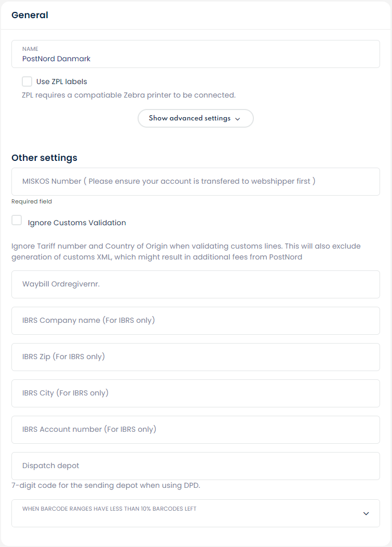Image resolution: width=392 pixels, height=547 pixels.
Task: Focus the IBRS Zip input
Action: [x=195, y=357]
